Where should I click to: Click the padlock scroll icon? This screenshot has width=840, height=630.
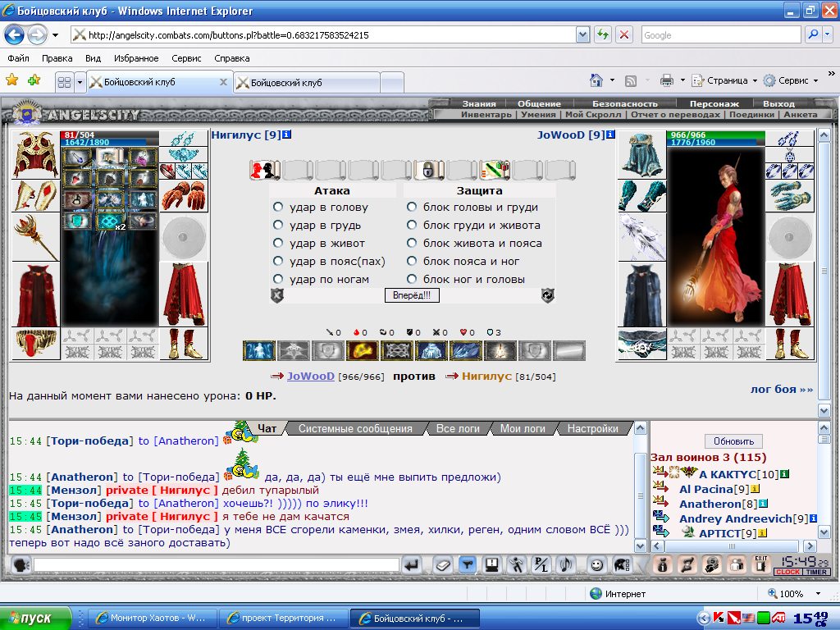428,171
